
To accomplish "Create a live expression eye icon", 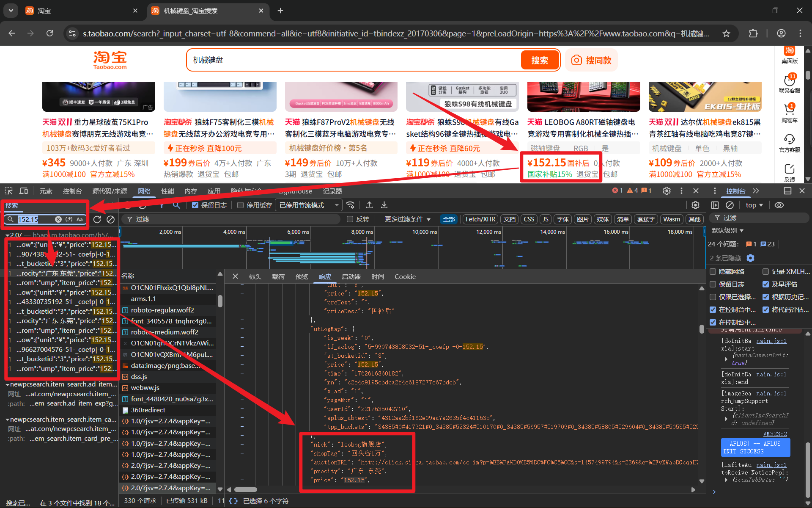I will pyautogui.click(x=779, y=205).
